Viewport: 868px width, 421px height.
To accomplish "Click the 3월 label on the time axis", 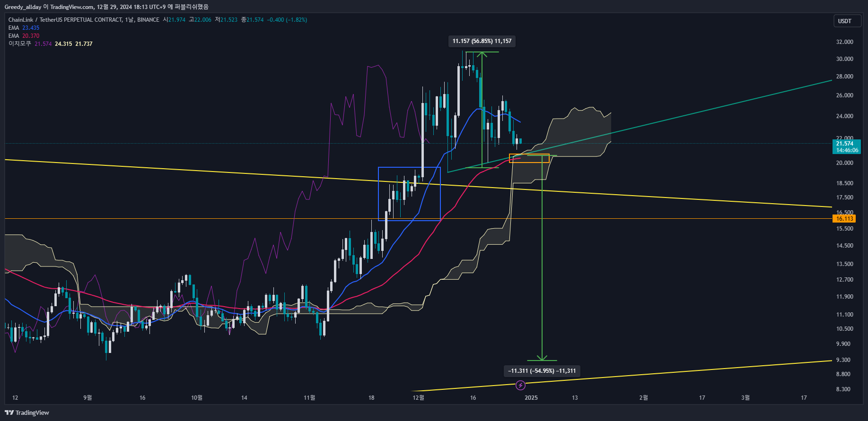I will 745,398.
